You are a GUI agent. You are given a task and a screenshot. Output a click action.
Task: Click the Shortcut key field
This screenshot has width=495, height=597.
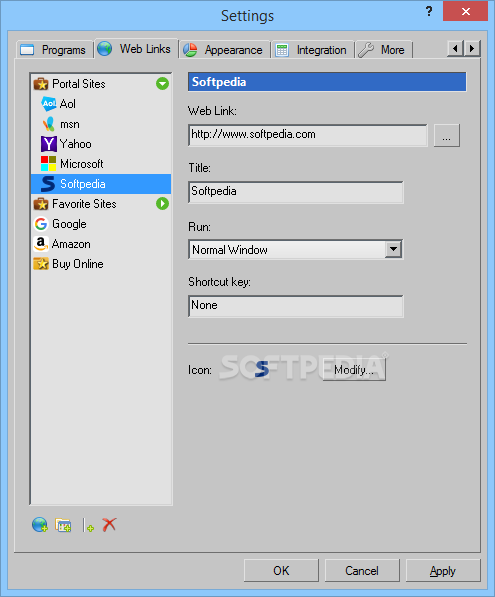pyautogui.click(x=295, y=306)
